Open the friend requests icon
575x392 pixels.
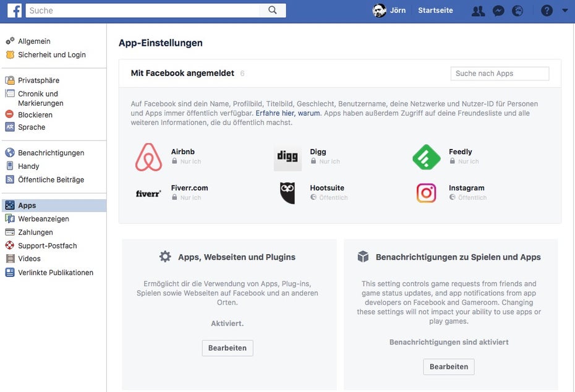coord(478,11)
